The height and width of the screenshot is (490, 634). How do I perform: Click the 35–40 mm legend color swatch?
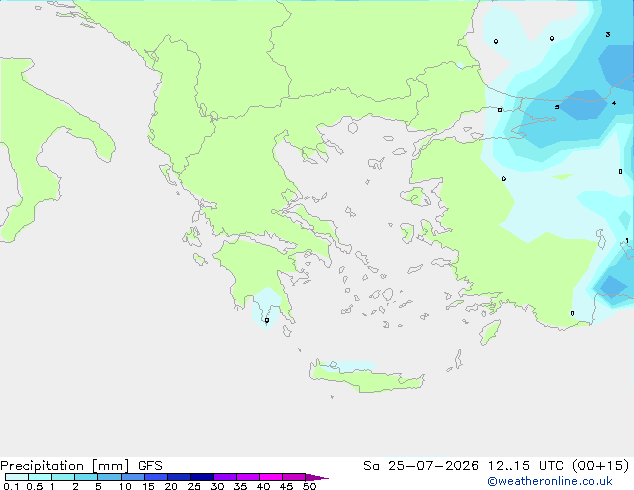248,477
